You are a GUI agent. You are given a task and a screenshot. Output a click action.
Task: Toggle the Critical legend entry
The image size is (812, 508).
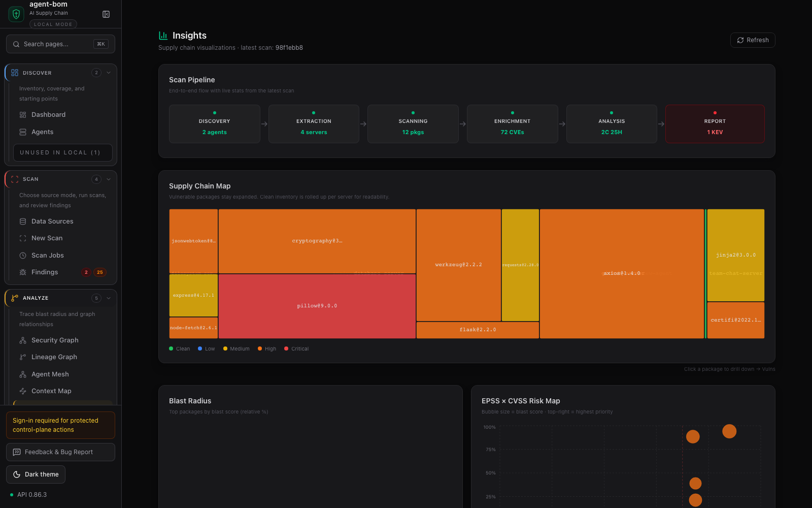click(296, 349)
